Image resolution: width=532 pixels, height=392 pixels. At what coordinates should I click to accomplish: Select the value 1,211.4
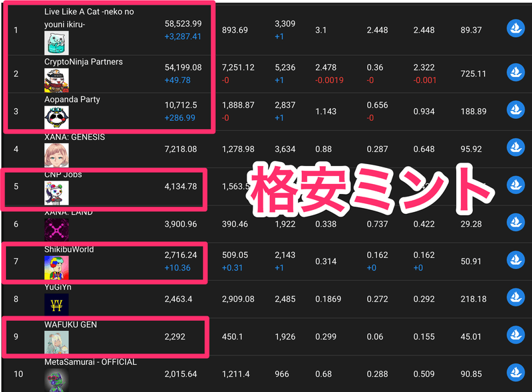(x=236, y=374)
